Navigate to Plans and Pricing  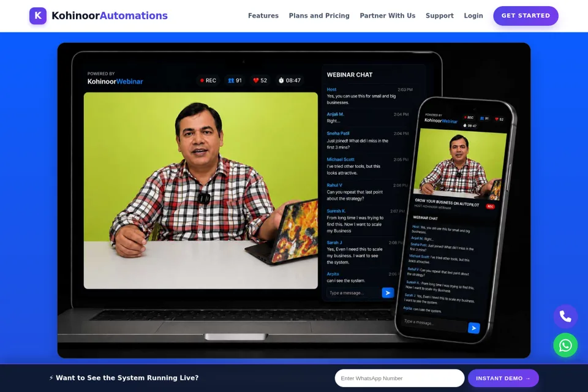(x=319, y=16)
